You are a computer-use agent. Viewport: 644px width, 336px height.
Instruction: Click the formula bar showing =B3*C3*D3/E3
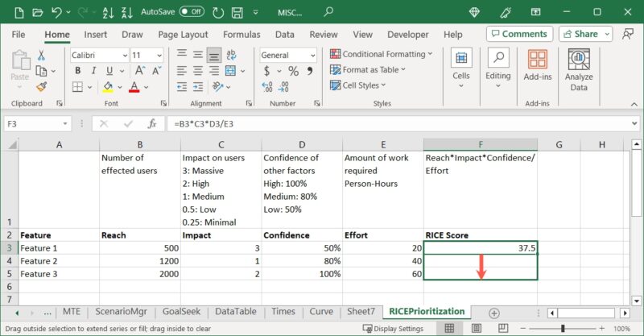[x=398, y=124]
